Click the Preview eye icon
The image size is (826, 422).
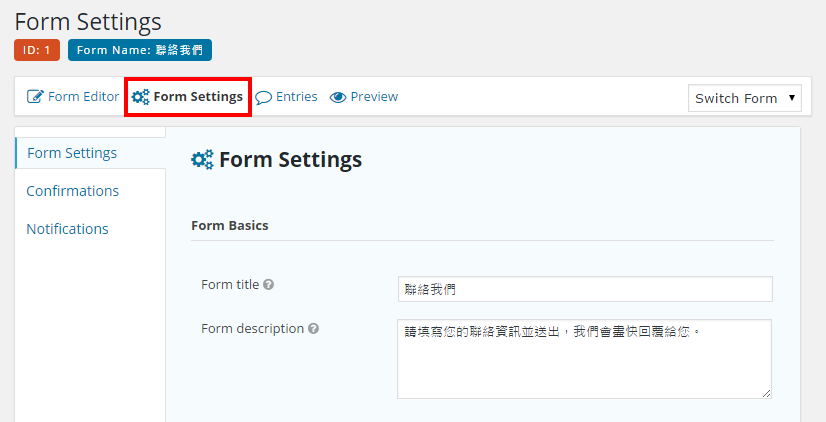click(x=338, y=97)
